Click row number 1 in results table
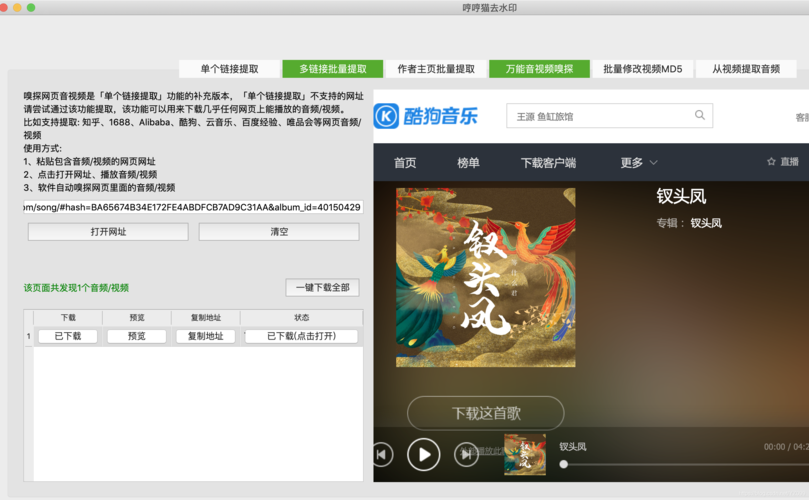The image size is (809, 500). (x=28, y=336)
